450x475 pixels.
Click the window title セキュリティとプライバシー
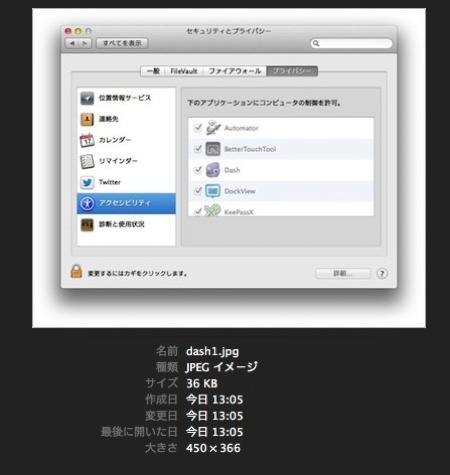click(x=229, y=31)
